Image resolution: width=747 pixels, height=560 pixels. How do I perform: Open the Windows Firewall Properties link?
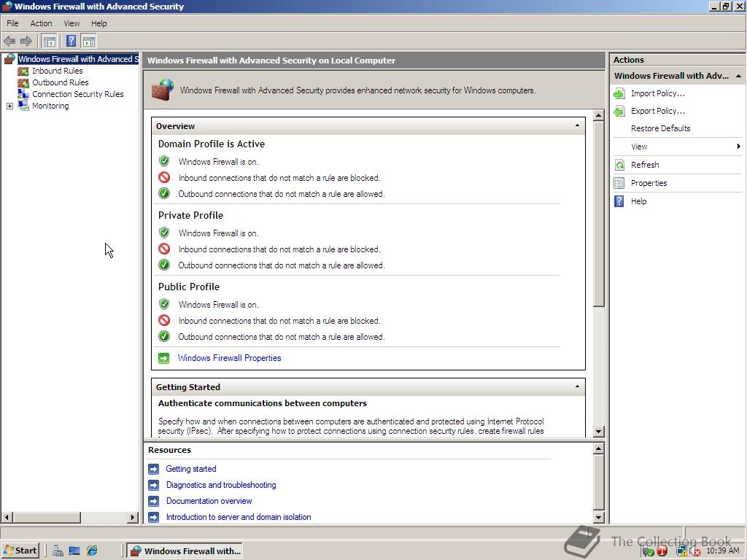[229, 358]
